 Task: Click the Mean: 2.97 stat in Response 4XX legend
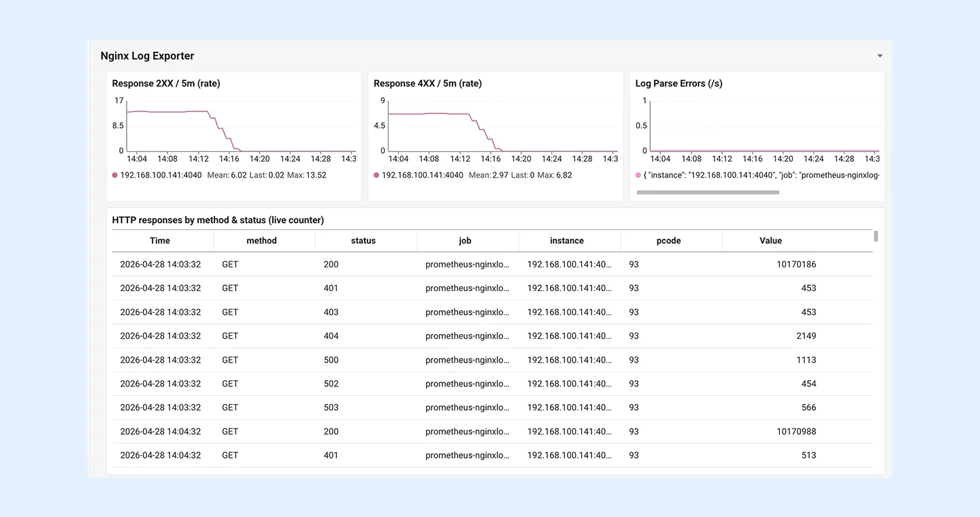pos(487,175)
